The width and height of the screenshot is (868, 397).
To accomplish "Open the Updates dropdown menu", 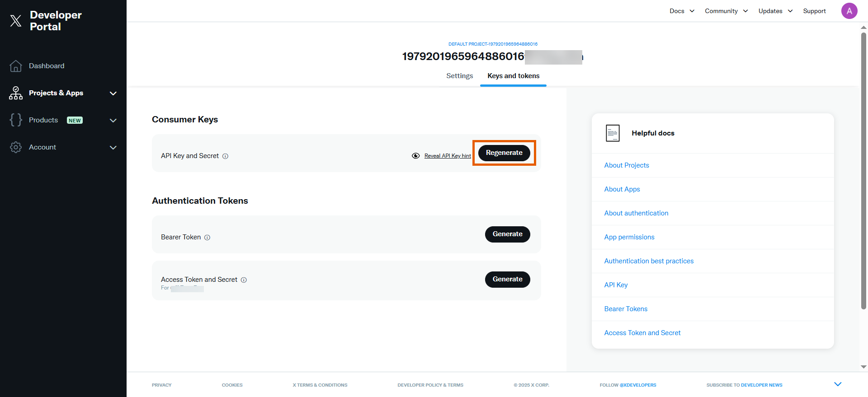I will 775,11.
